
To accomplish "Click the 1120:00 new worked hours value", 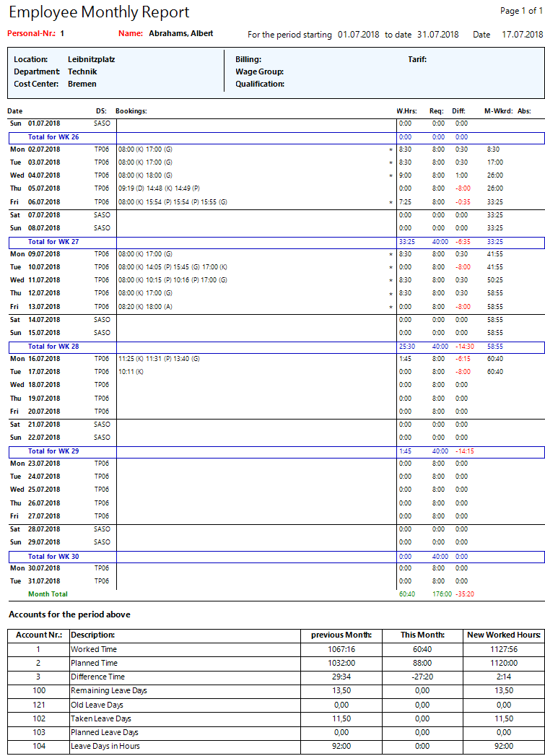I will pos(504,663).
